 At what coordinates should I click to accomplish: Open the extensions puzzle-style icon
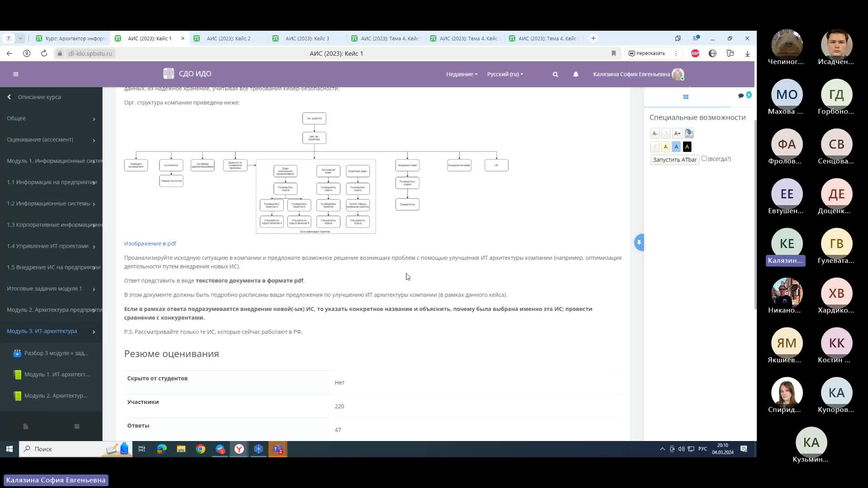(x=730, y=53)
